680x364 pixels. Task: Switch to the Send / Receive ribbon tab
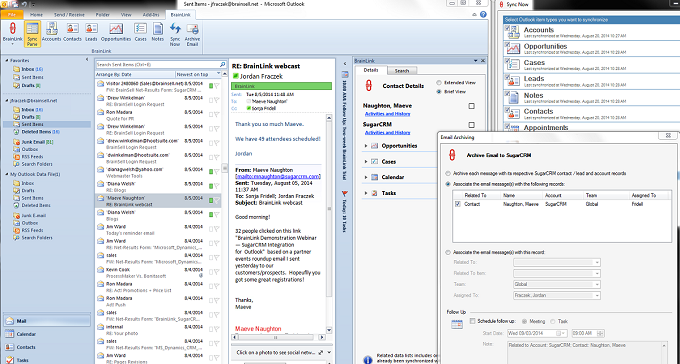69,15
